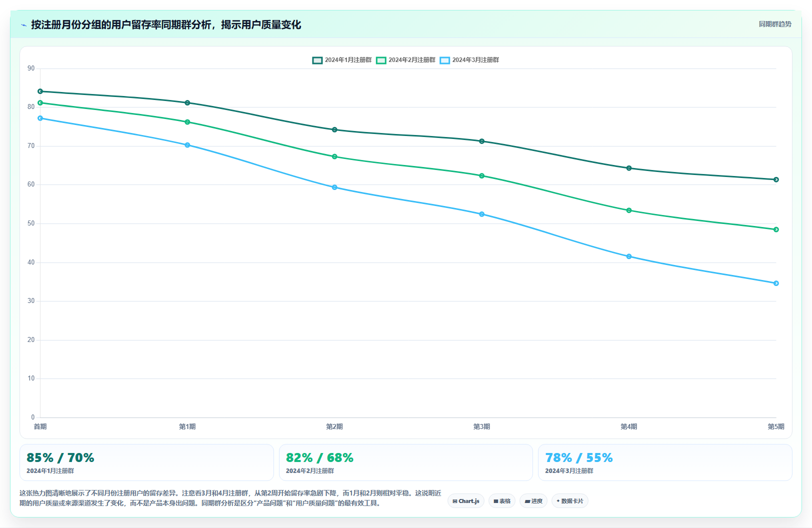Click the 2月 cohort point at 第2期
The height and width of the screenshot is (528, 812).
click(x=334, y=157)
